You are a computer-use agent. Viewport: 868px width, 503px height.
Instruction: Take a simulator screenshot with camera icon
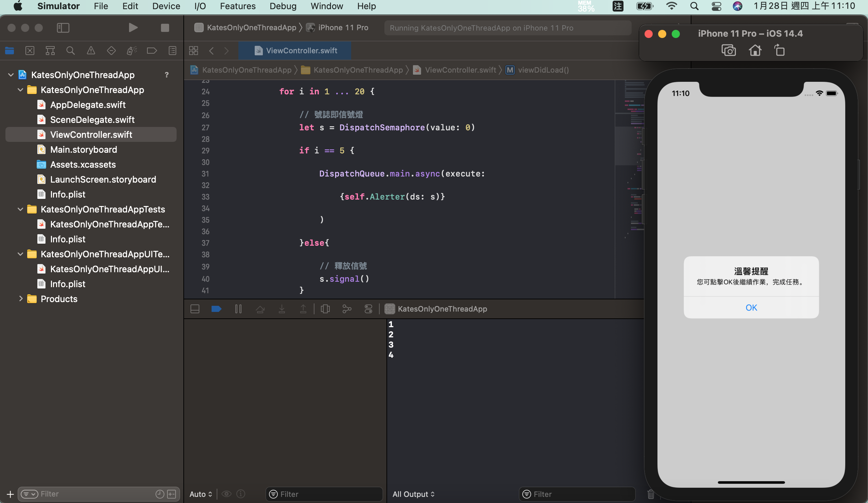click(728, 51)
